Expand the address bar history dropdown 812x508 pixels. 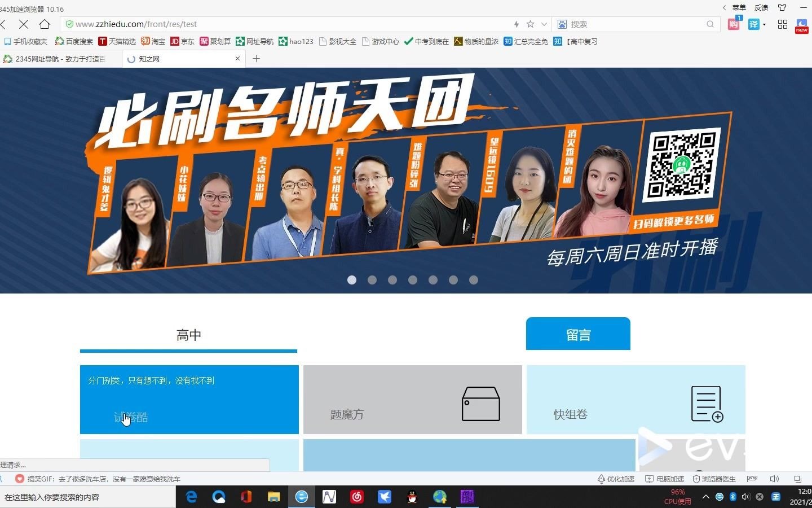(544, 24)
